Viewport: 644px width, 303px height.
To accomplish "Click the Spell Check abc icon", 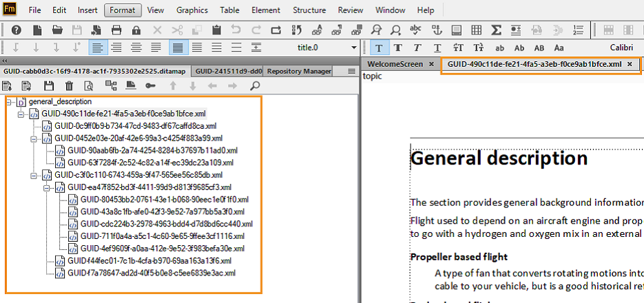I will point(416,30).
